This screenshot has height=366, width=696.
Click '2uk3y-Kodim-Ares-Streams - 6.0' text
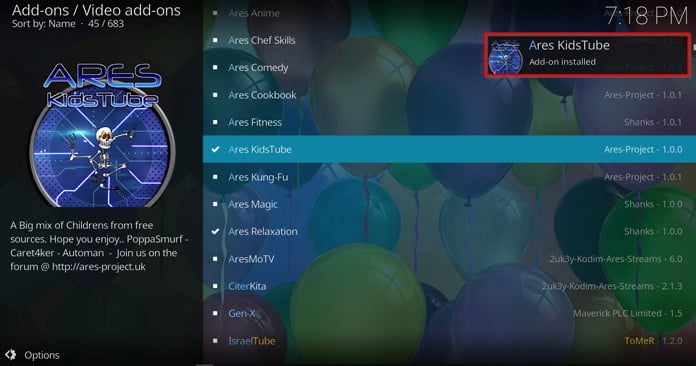click(x=616, y=259)
